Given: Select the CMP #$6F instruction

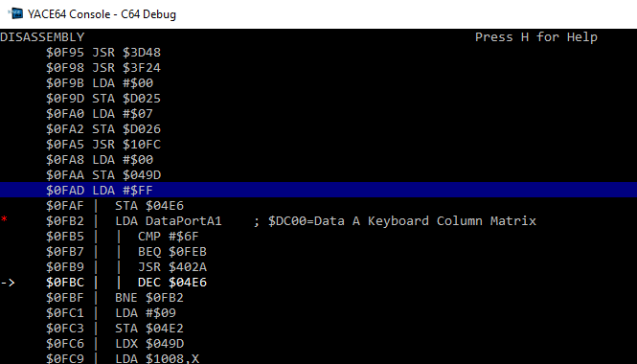Looking at the screenshot, I should [169, 236].
